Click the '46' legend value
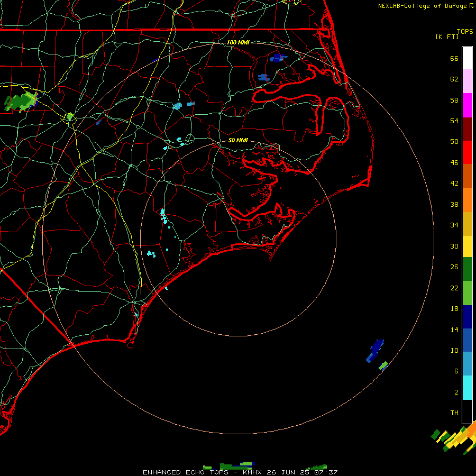The width and height of the screenshot is (476, 476). pyautogui.click(x=454, y=163)
